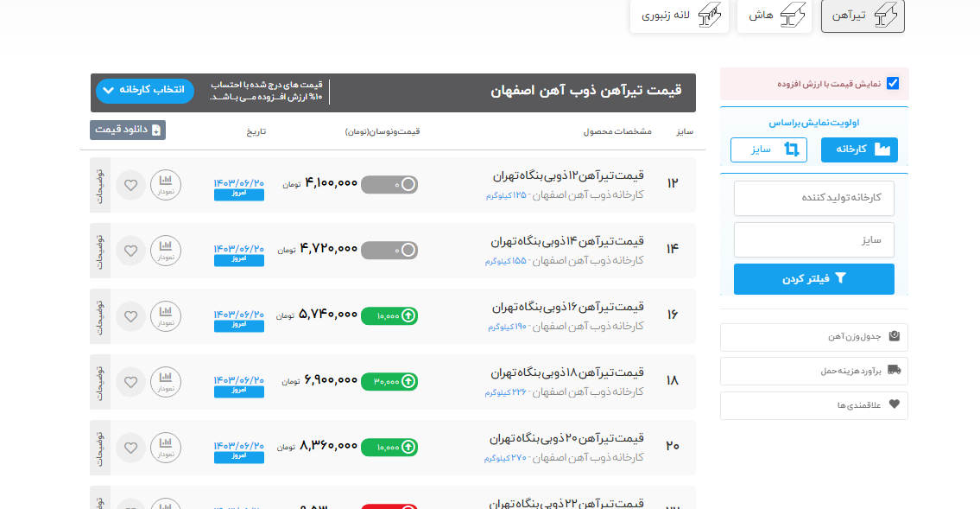Open the علاقمندی ها favorites list
Screen dimensions: 980x509
(x=813, y=404)
